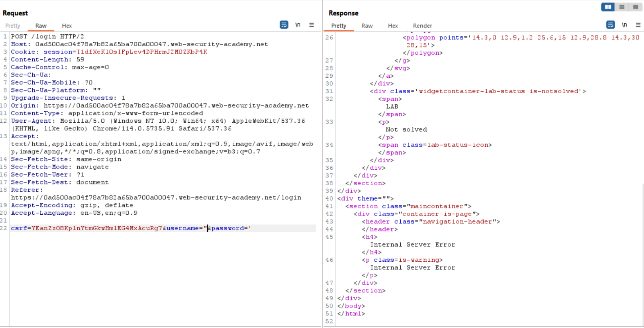The image size is (644, 328).
Task: Open the Response Hex tab
Action: click(393, 26)
